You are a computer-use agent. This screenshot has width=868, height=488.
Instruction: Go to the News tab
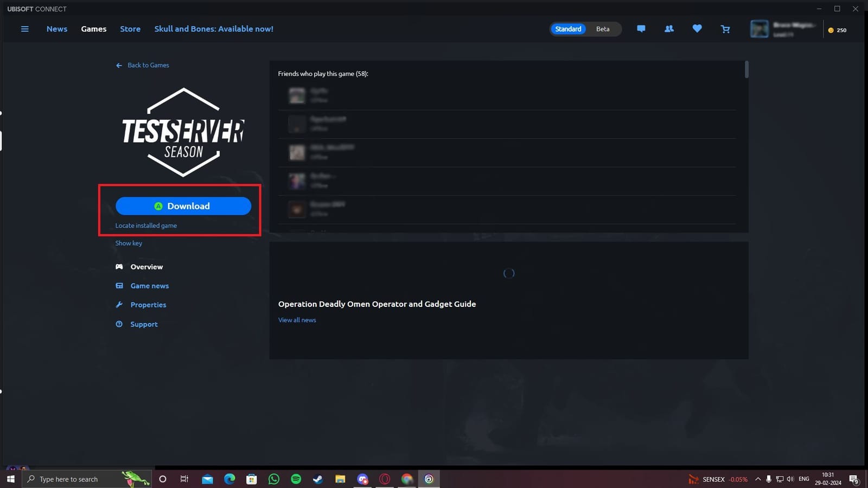point(57,29)
